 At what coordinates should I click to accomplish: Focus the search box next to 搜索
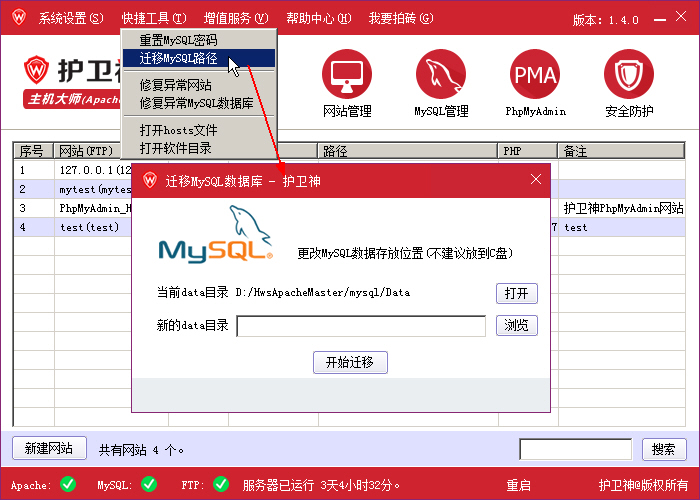click(x=575, y=449)
